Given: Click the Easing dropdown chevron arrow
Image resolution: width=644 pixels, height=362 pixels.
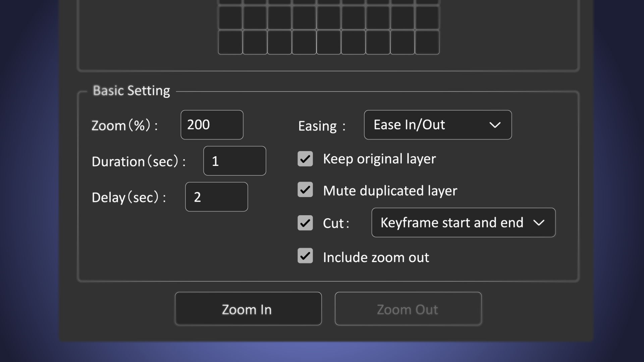Looking at the screenshot, I should click(495, 125).
